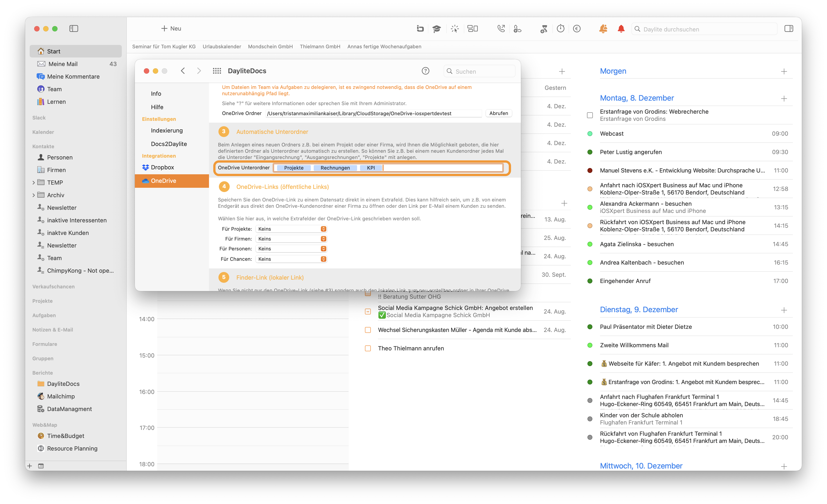Toggle the left sidebar in the Daylite toolbar
827x504 pixels.
(x=73, y=29)
